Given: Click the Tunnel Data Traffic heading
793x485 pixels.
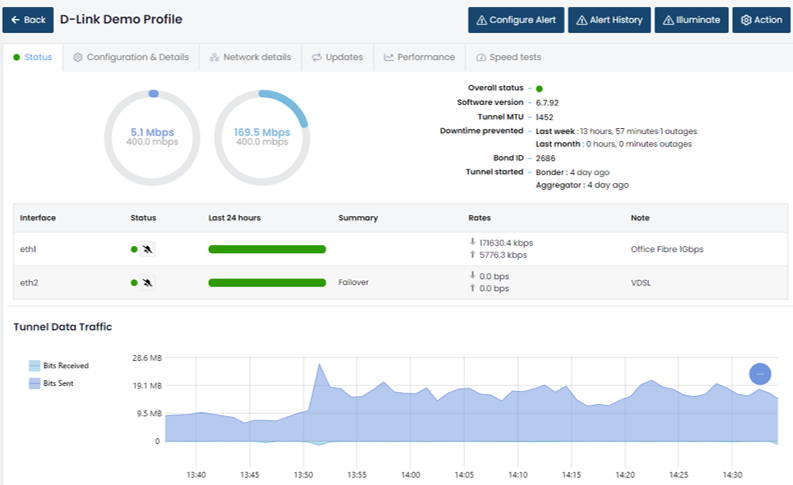Looking at the screenshot, I should (x=63, y=327).
